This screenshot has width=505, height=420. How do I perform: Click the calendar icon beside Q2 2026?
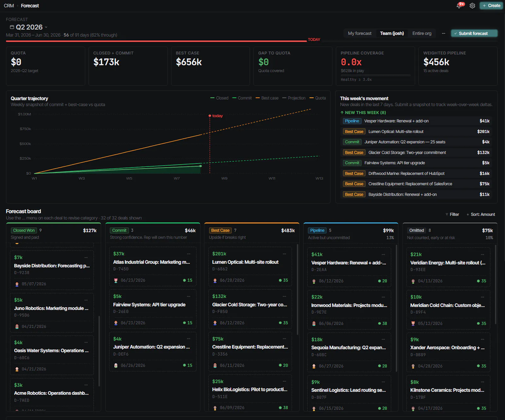(12, 27)
